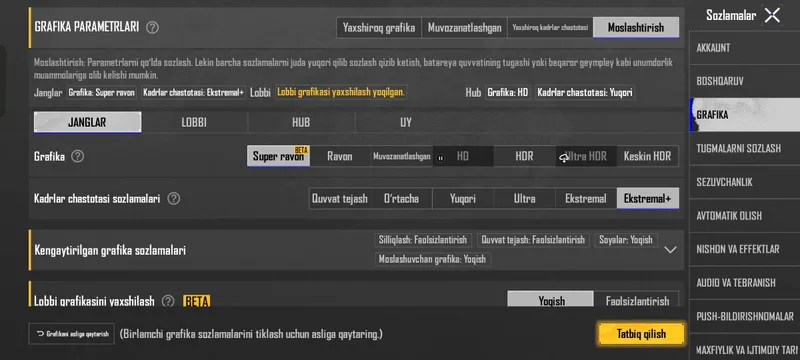The height and width of the screenshot is (360, 800).
Task: Click the help icon next to Grafika
Action: [x=78, y=156]
